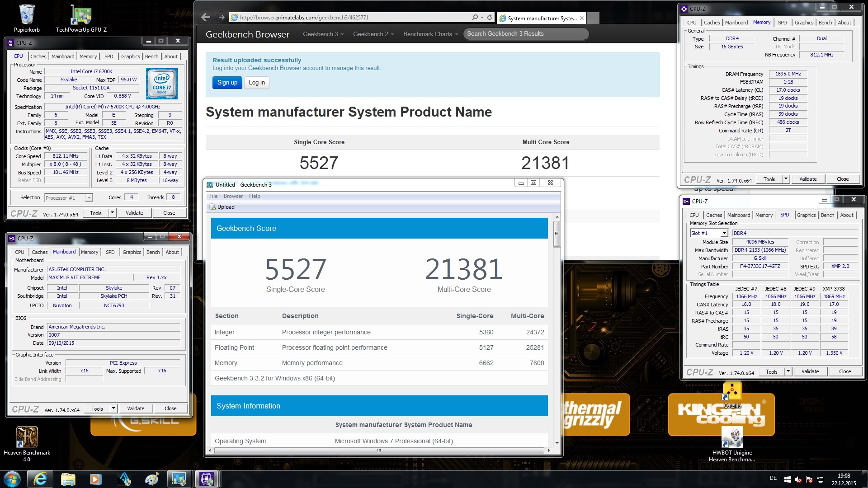
Task: Click Geekbench 3 vertical scrollbar thumb
Action: click(557, 234)
